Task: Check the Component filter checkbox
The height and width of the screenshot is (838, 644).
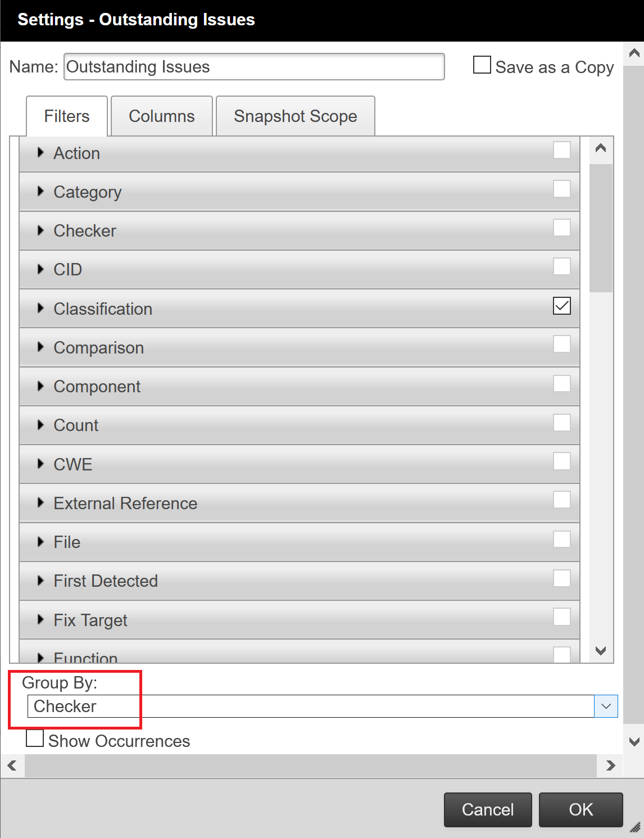Action: [x=562, y=383]
